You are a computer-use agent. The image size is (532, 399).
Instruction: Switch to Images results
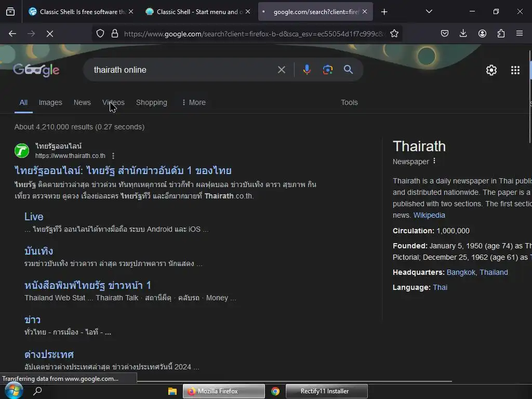pyautogui.click(x=50, y=102)
